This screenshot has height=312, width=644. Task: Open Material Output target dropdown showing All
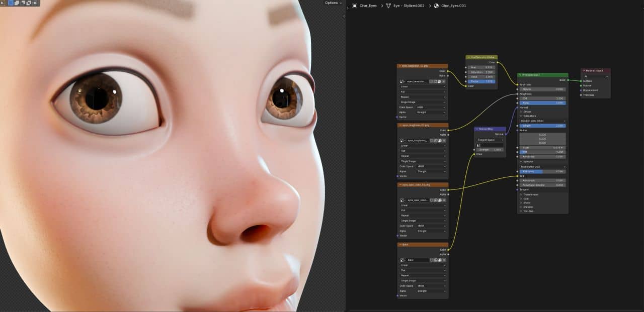pyautogui.click(x=596, y=76)
